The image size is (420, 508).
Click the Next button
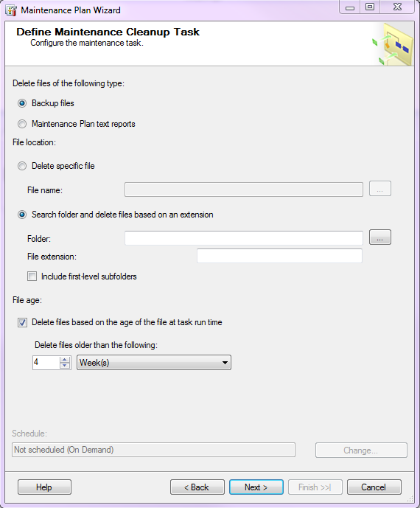(256, 487)
